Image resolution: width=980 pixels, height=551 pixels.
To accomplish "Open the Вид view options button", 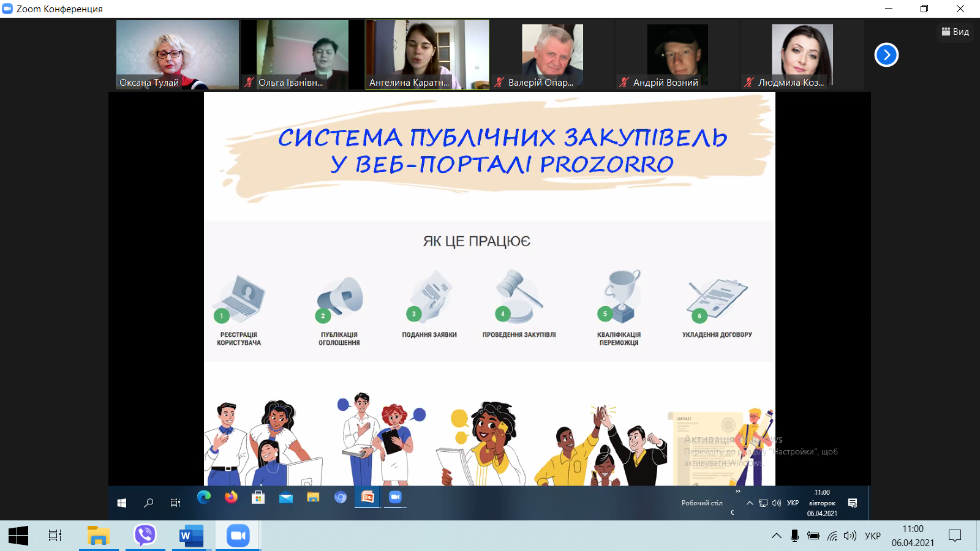I will pyautogui.click(x=955, y=31).
